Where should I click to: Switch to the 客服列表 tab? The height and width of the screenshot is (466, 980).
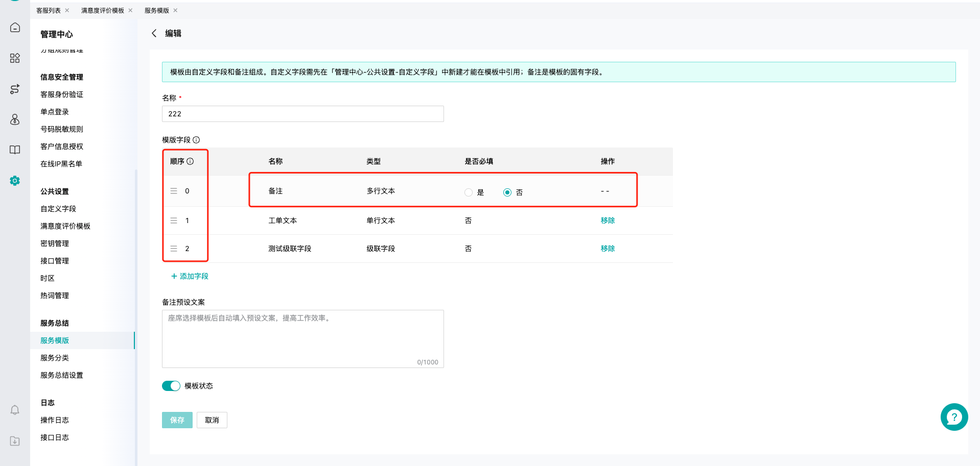coord(49,10)
